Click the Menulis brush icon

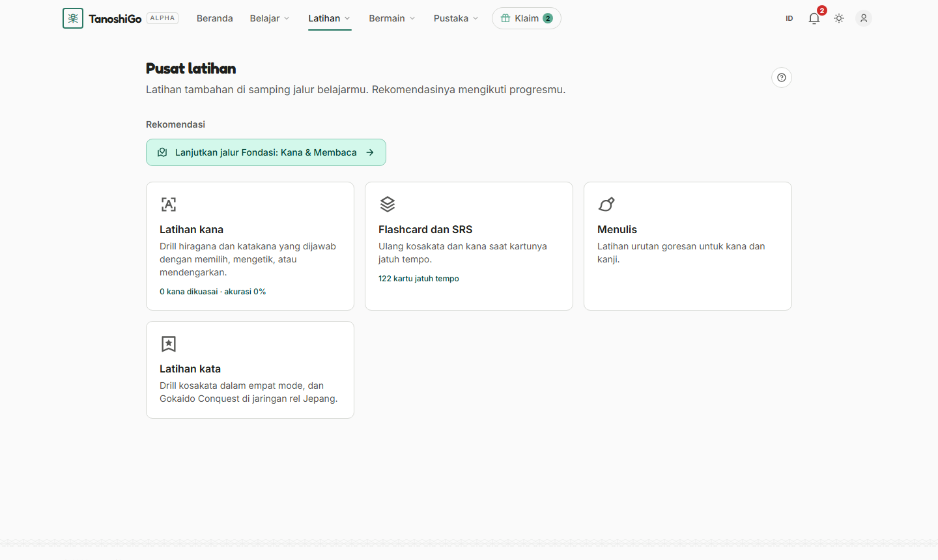[x=606, y=204]
